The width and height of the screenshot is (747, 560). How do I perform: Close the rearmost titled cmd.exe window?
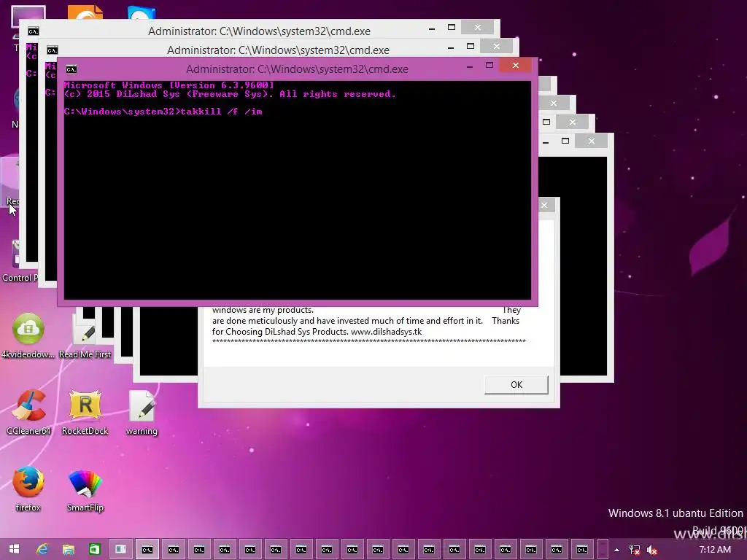pos(477,27)
